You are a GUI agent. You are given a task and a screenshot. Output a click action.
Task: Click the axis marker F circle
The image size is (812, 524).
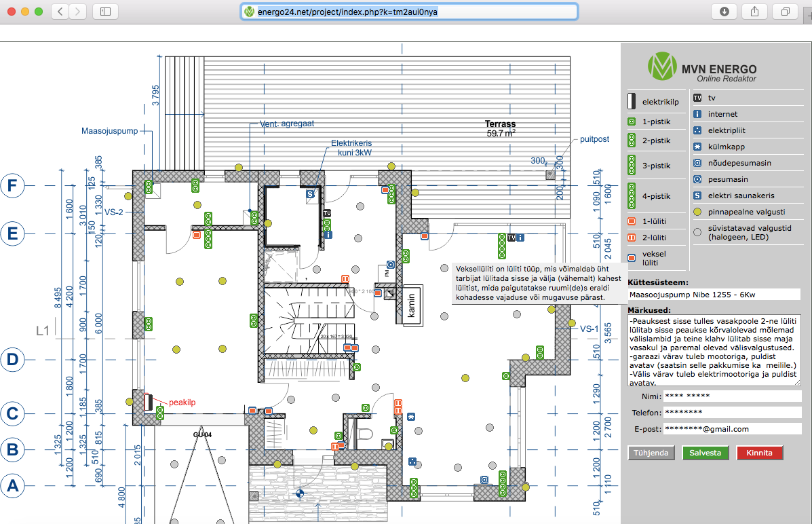(12, 185)
